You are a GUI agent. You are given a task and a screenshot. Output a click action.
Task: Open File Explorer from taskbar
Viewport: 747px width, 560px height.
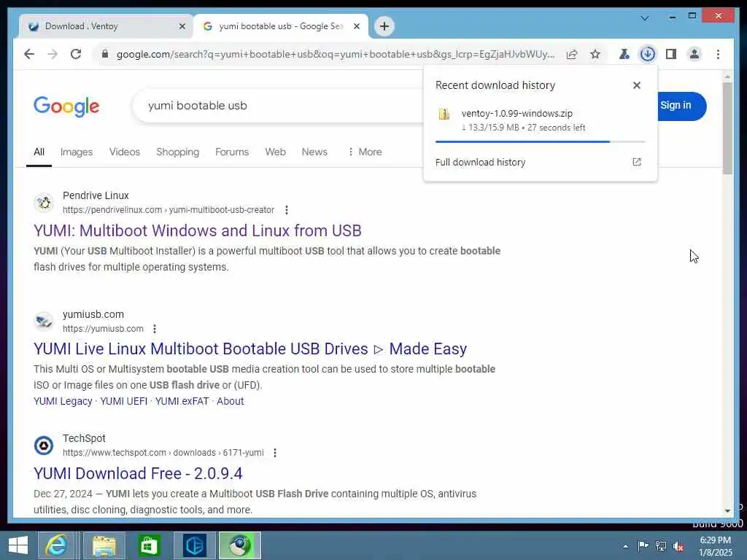point(104,545)
